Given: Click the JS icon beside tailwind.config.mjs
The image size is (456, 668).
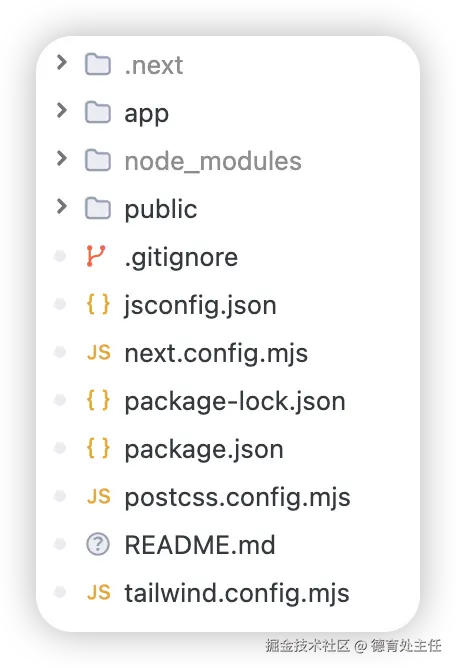Looking at the screenshot, I should [x=98, y=593].
